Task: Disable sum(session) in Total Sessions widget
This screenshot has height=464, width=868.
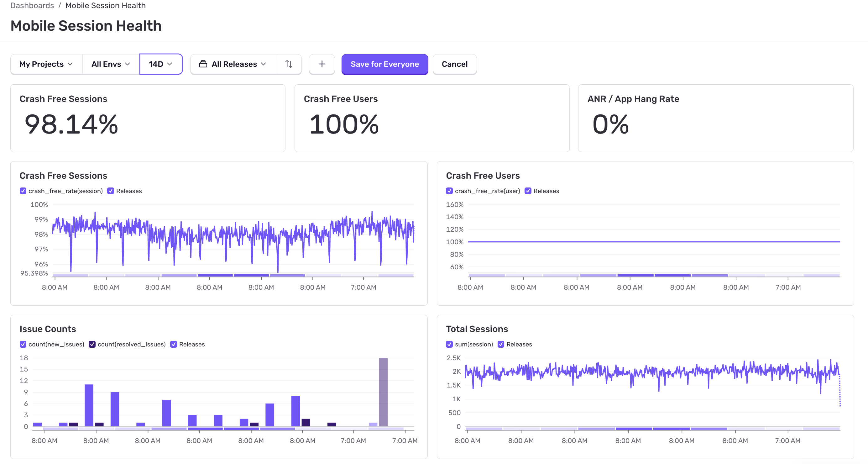Action: pos(449,344)
